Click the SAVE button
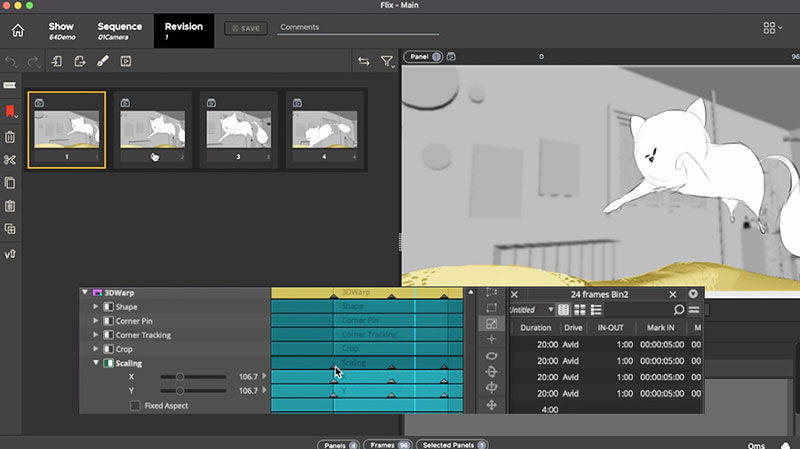This screenshot has width=800, height=449. click(x=246, y=29)
